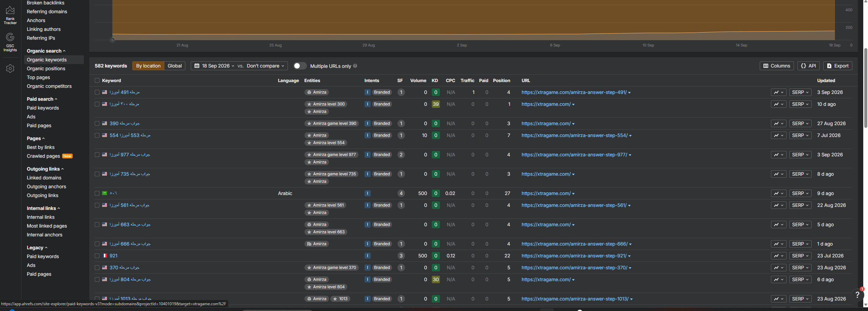This screenshot has height=311, width=868.
Task: Collapse the Pages section
Action: (36, 138)
